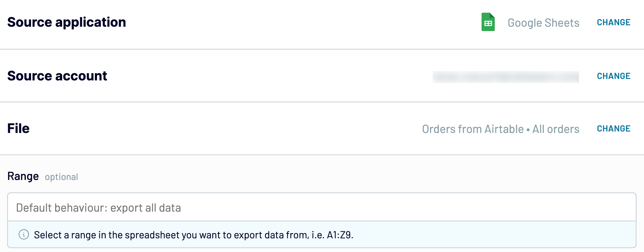Click the File section heading

tap(18, 128)
